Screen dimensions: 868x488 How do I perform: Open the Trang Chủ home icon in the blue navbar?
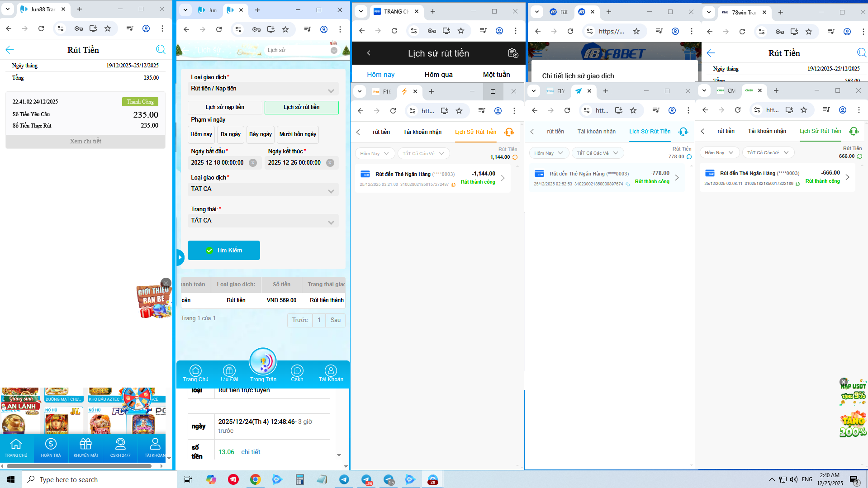195,373
